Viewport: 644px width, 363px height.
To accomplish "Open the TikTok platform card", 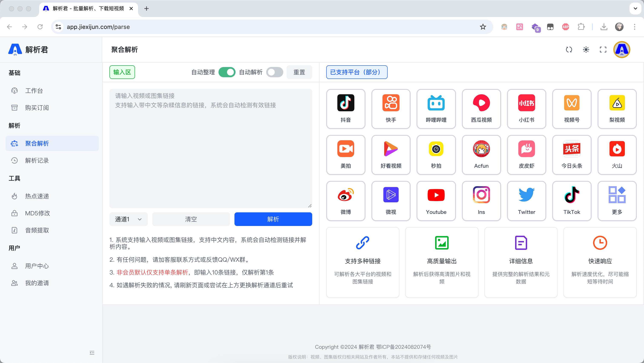I will tap(572, 201).
